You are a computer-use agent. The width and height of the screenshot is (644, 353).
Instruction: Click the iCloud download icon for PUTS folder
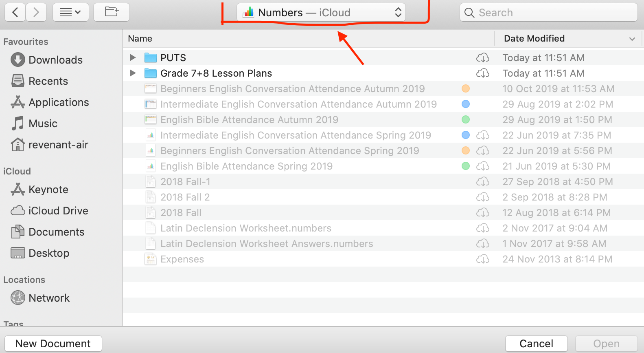tap(483, 58)
